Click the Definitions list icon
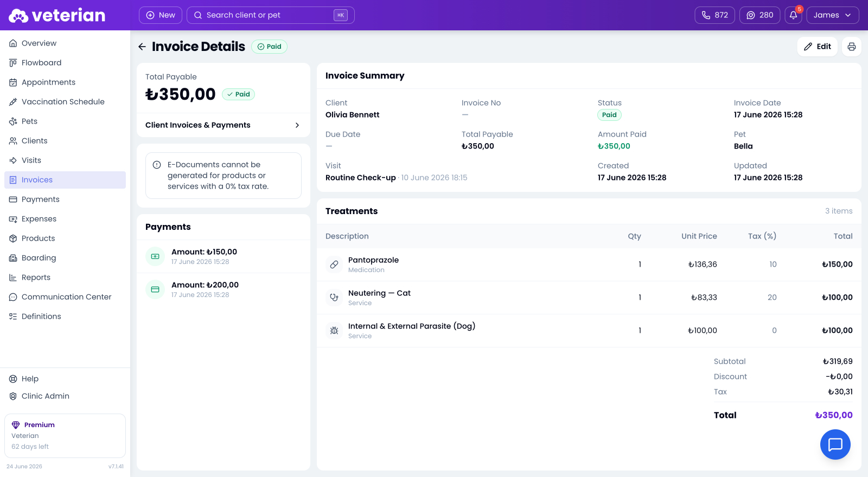Image resolution: width=868 pixels, height=477 pixels. pyautogui.click(x=13, y=317)
